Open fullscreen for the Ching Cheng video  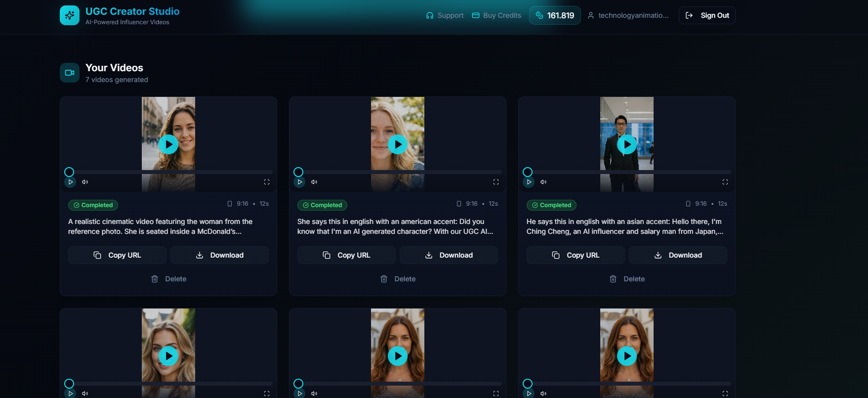tap(725, 182)
